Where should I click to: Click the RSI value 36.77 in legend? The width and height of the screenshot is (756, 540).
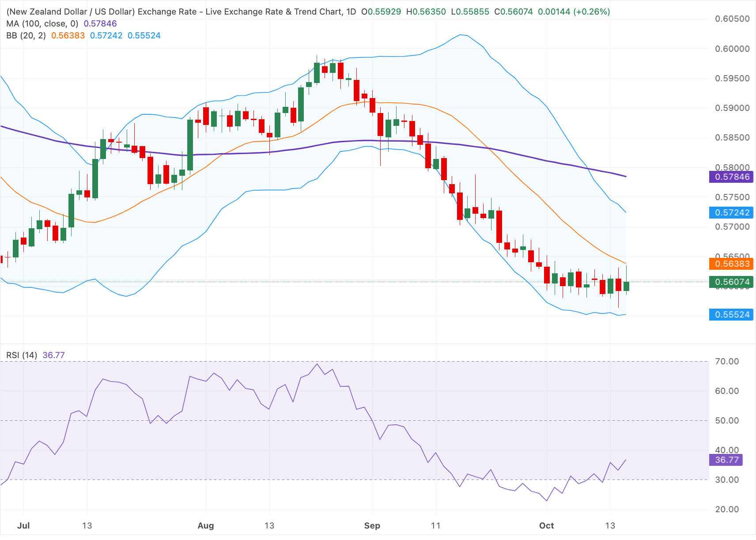54,355
